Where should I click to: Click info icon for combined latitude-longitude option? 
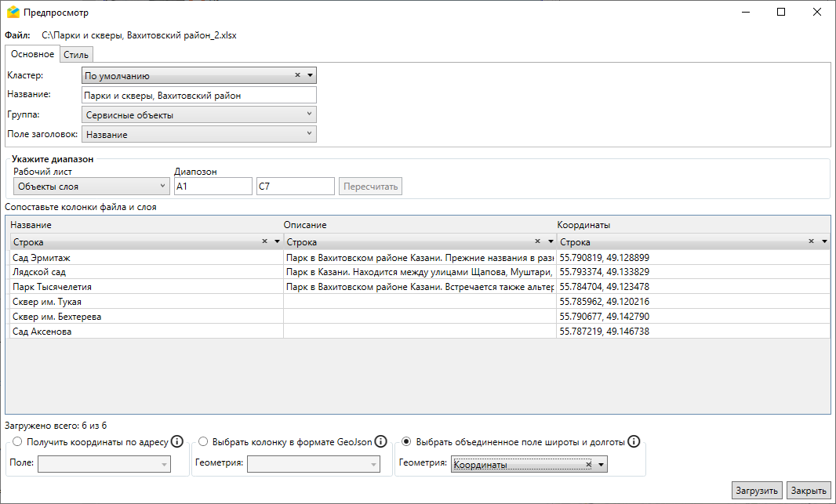point(634,441)
